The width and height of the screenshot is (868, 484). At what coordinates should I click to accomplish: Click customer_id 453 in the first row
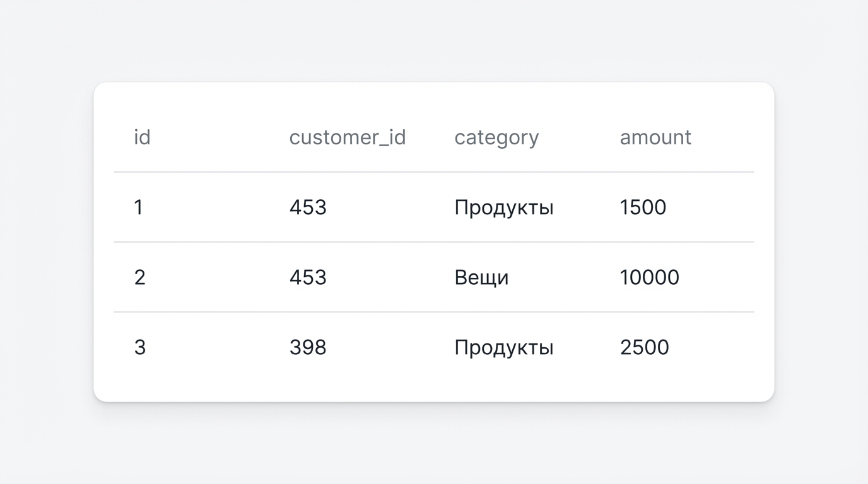tap(308, 207)
